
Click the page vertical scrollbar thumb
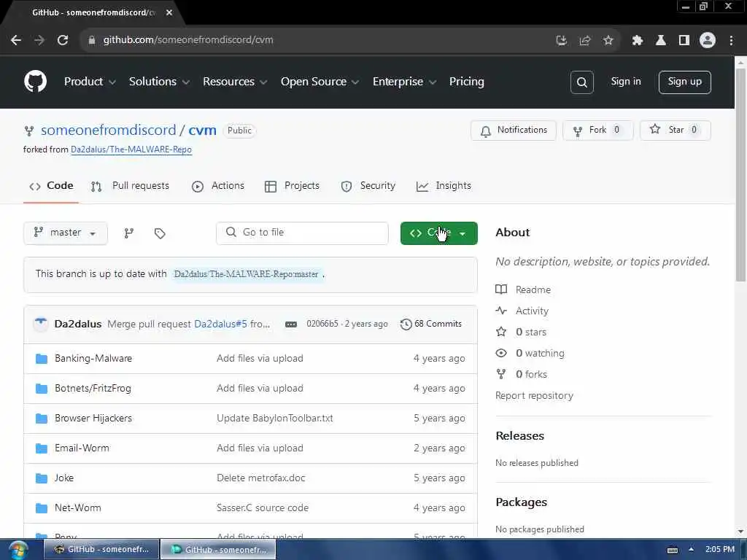[740, 175]
